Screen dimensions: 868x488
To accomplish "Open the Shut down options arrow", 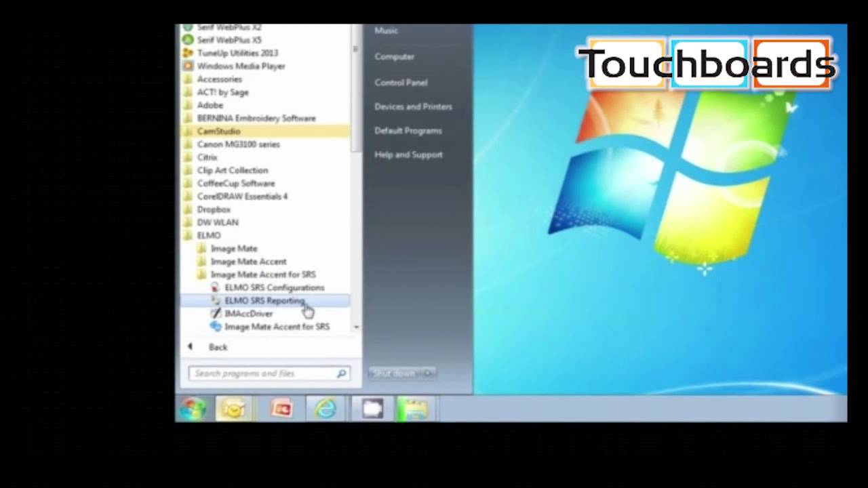I will click(x=429, y=373).
